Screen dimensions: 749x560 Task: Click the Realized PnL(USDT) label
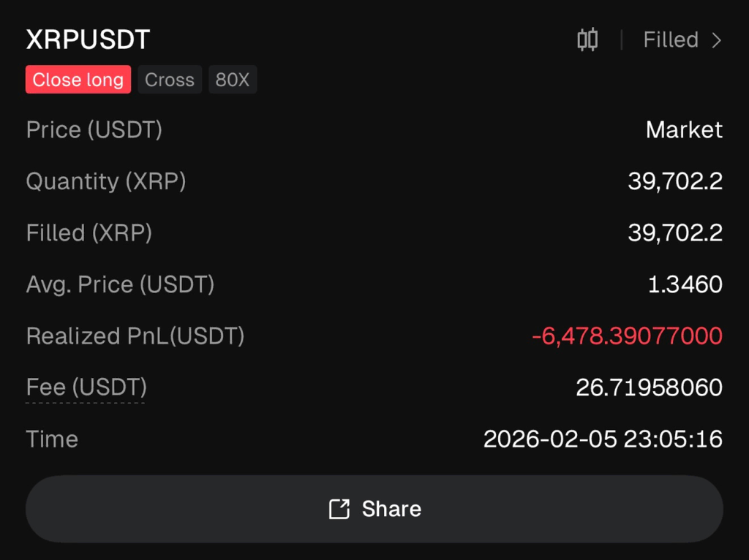(x=135, y=336)
